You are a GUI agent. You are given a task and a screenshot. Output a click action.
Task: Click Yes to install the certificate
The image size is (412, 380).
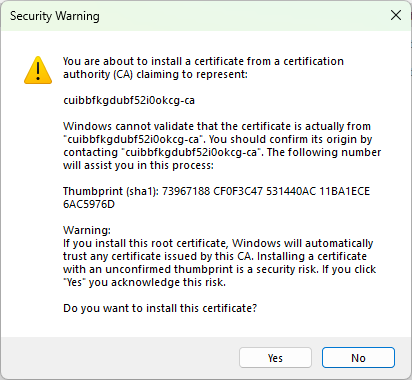[275, 358]
